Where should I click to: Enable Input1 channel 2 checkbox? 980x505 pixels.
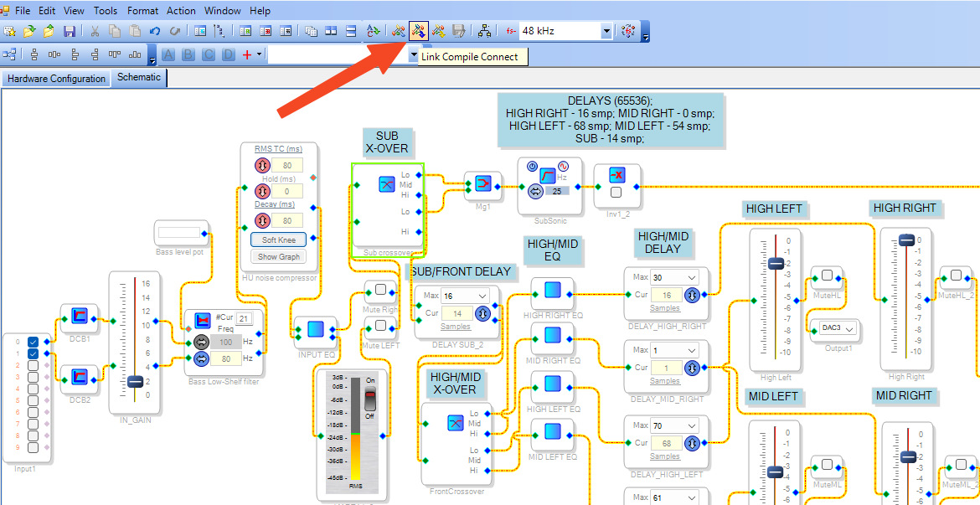tap(34, 366)
